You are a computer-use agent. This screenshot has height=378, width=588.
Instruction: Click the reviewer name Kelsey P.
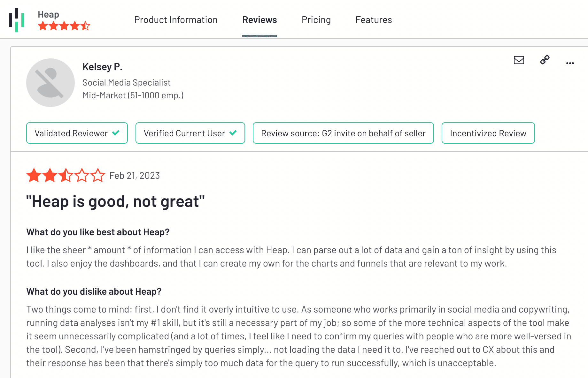click(102, 67)
